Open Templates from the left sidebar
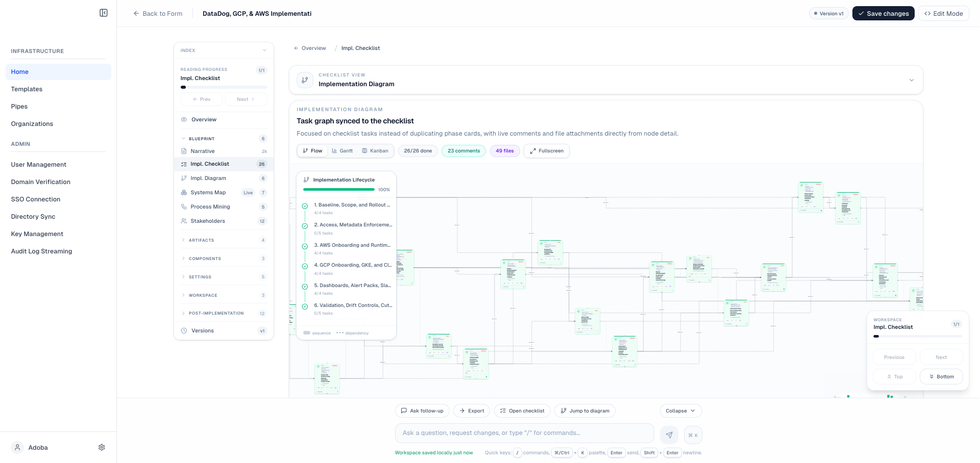 pos(27,89)
